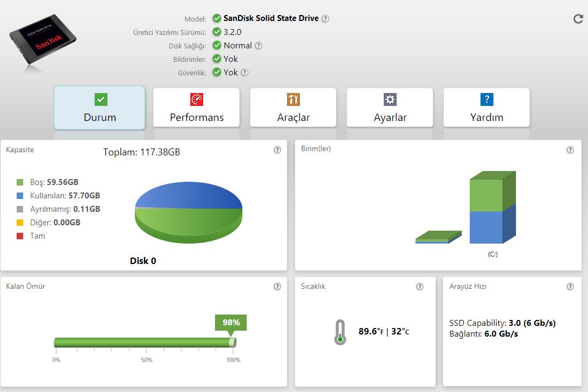Click the green Boş legend swatch
Screen dimensions: 588x392
20,182
